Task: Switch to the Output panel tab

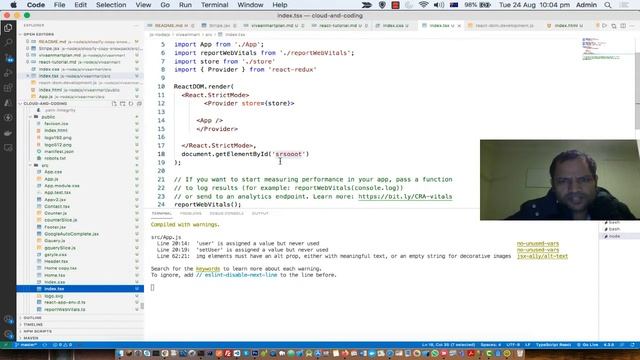Action: pyautogui.click(x=260, y=213)
